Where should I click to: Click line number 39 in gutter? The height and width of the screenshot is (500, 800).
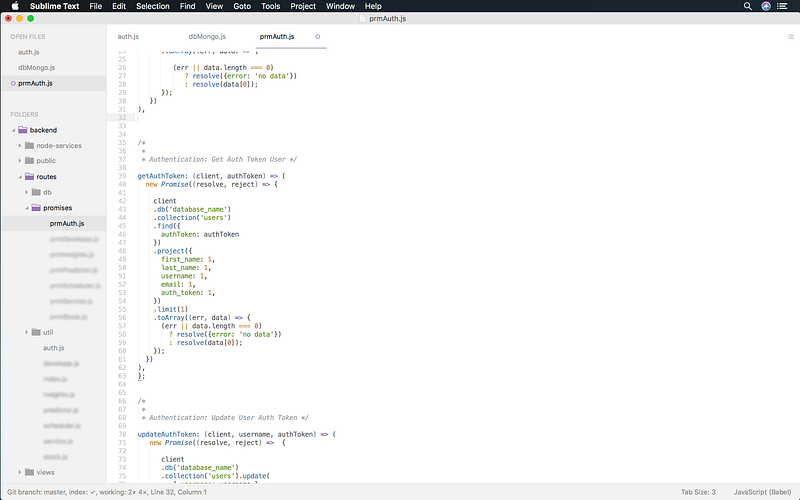point(122,176)
